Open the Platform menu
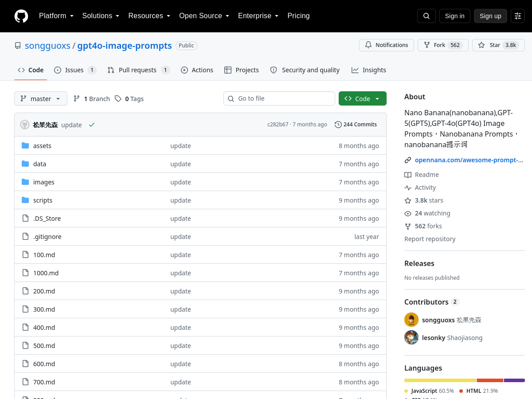The image size is (532, 399). tap(56, 16)
